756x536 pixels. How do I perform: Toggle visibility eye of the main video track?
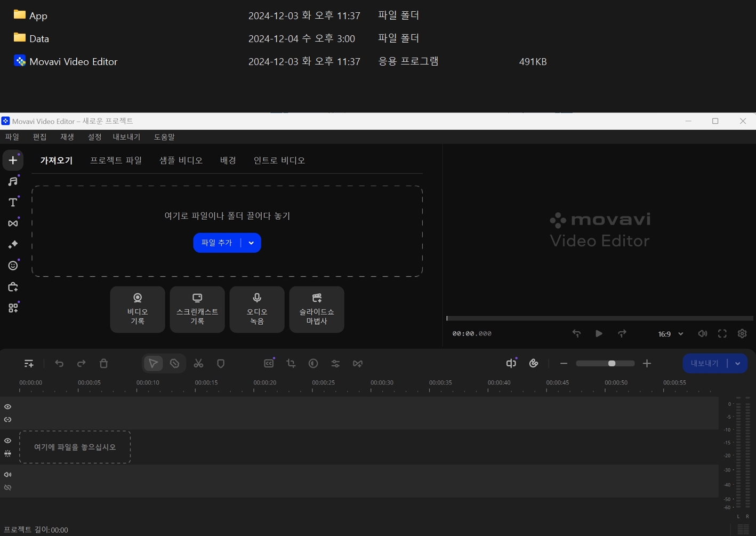(x=7, y=441)
